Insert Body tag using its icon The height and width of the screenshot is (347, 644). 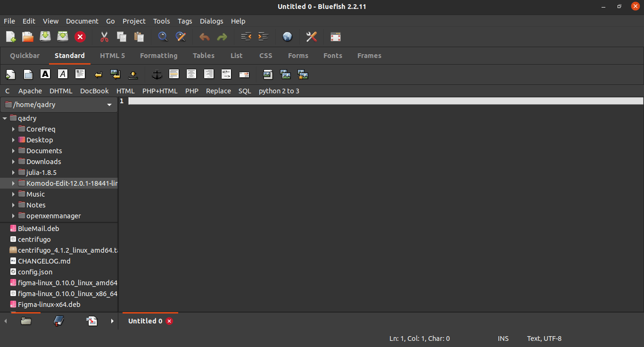point(28,74)
